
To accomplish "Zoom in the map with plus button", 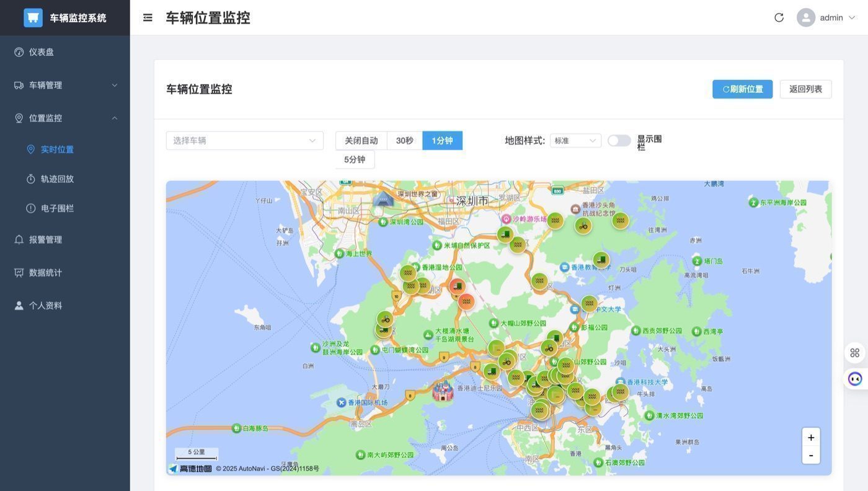I will point(811,437).
